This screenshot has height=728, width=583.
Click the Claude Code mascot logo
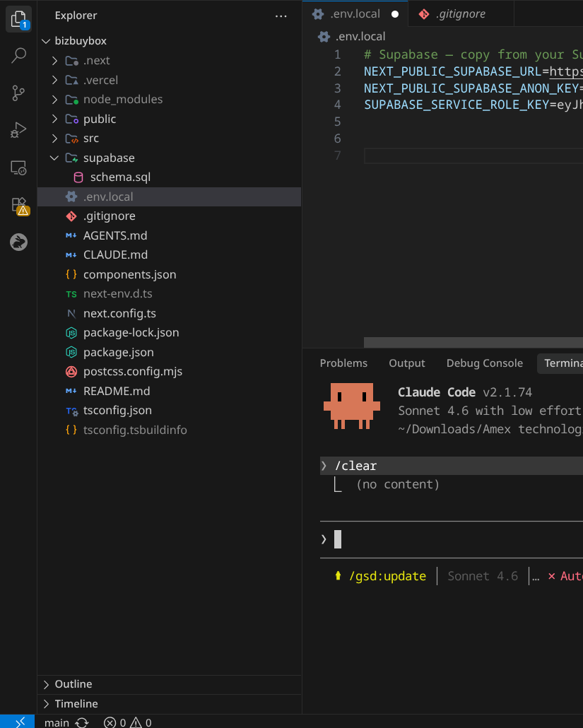point(351,406)
